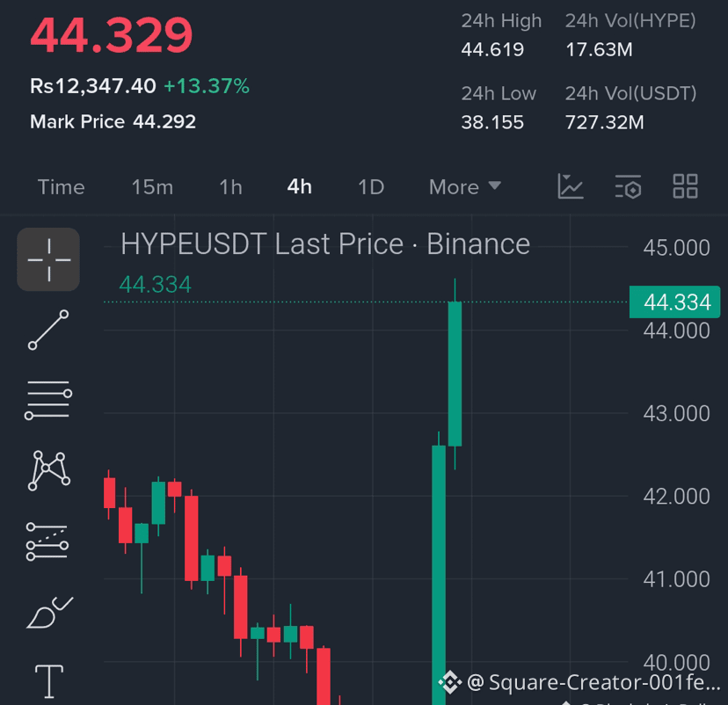728x705 pixels.
Task: Click the 24h High 44.619 value
Action: (x=492, y=49)
